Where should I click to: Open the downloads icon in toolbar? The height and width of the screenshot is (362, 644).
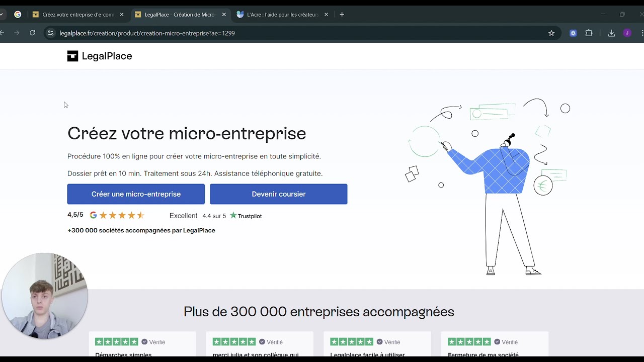pos(612,33)
